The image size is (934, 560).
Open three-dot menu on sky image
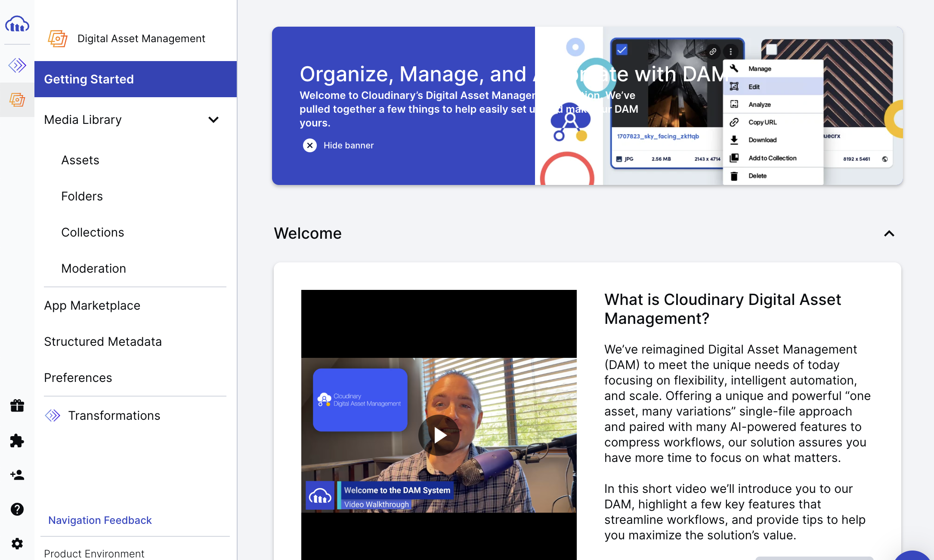tap(731, 52)
